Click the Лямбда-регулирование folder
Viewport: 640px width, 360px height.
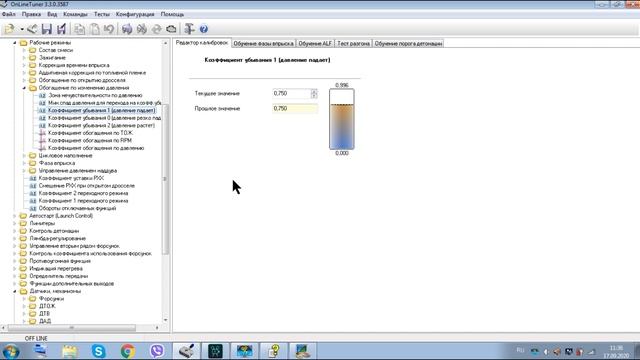click(58, 238)
